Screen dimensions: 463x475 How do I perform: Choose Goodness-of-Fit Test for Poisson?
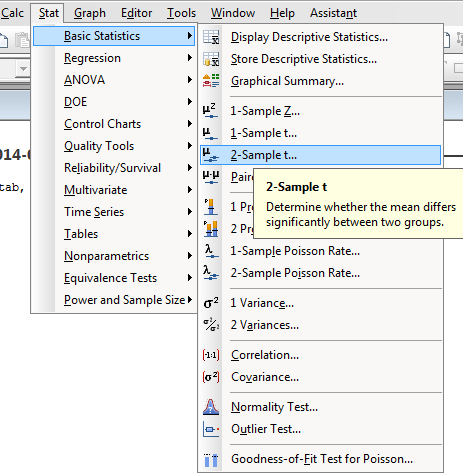pos(321,459)
